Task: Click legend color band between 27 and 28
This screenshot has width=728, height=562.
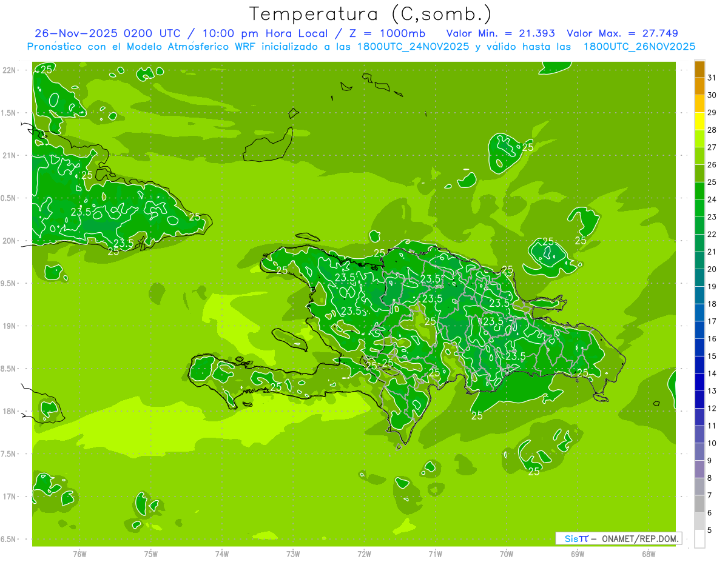Action: tap(699, 138)
